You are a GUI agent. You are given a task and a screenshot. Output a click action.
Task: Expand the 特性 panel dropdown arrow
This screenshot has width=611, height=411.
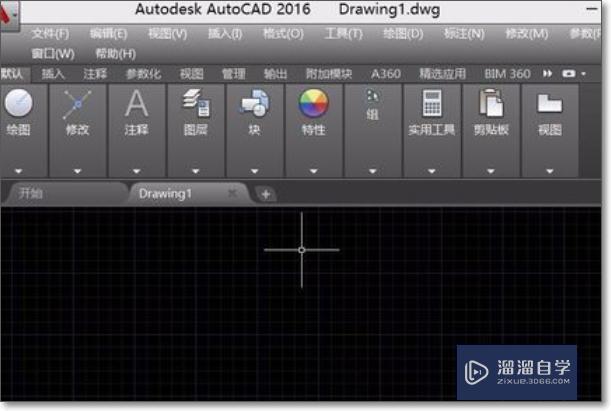pyautogui.click(x=313, y=171)
